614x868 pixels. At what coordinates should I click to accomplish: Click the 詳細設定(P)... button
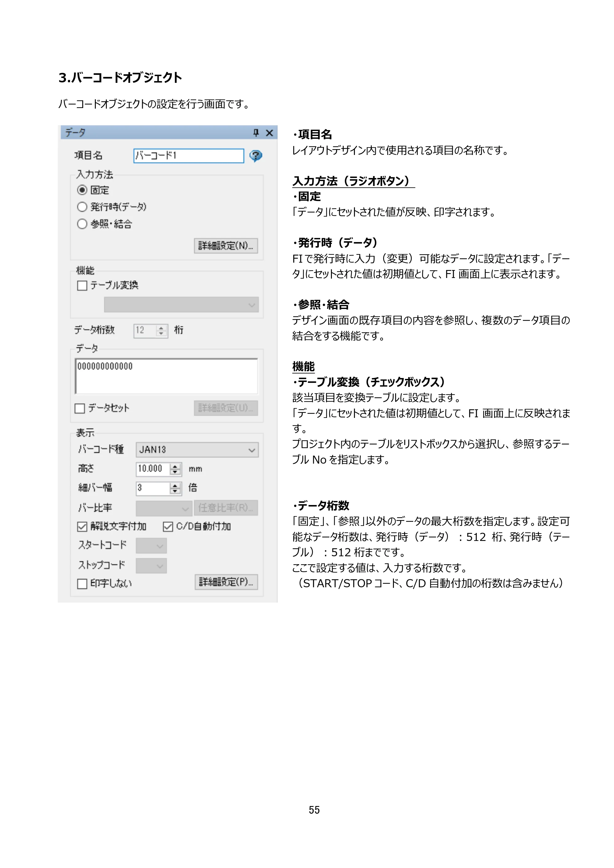click(x=226, y=582)
